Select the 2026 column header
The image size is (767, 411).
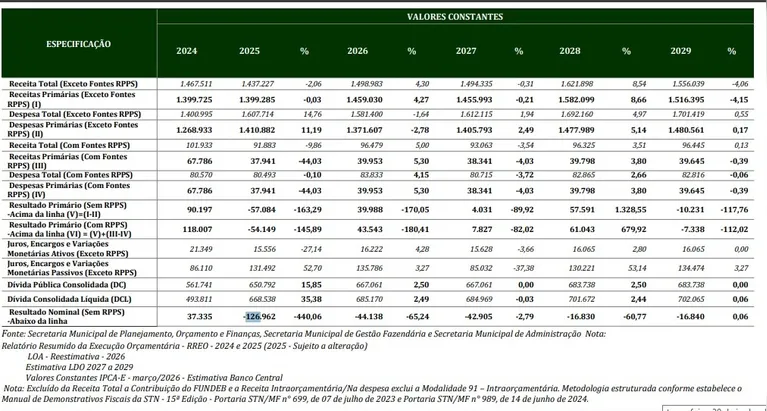click(x=358, y=51)
